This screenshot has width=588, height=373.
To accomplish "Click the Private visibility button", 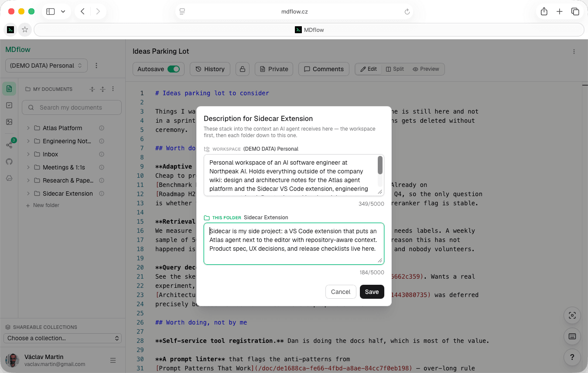I will tap(274, 69).
